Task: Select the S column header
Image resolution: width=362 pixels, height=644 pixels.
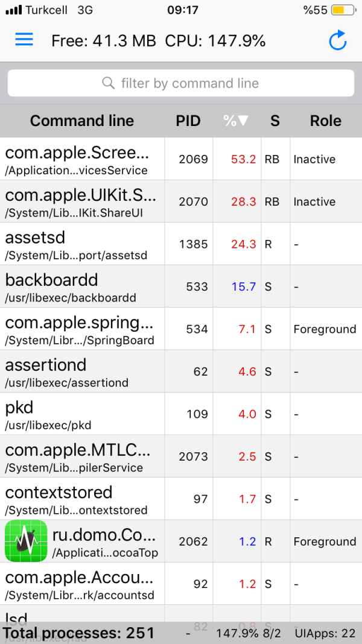Action: coord(275,121)
